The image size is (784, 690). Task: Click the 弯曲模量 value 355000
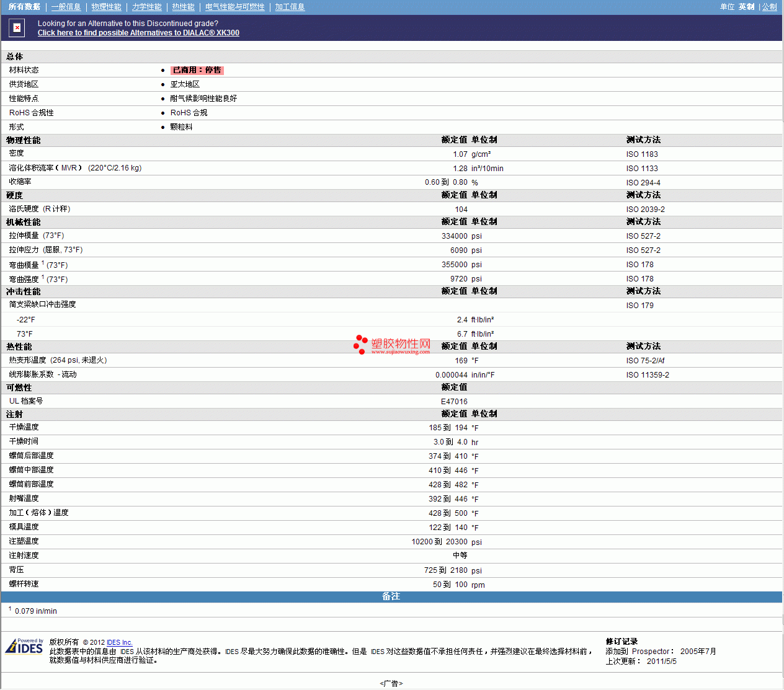pos(455,265)
